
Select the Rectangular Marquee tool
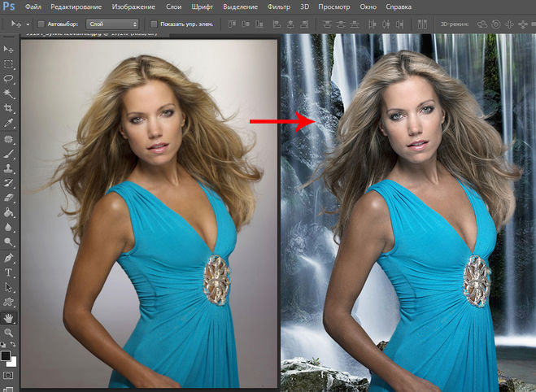(x=8, y=64)
